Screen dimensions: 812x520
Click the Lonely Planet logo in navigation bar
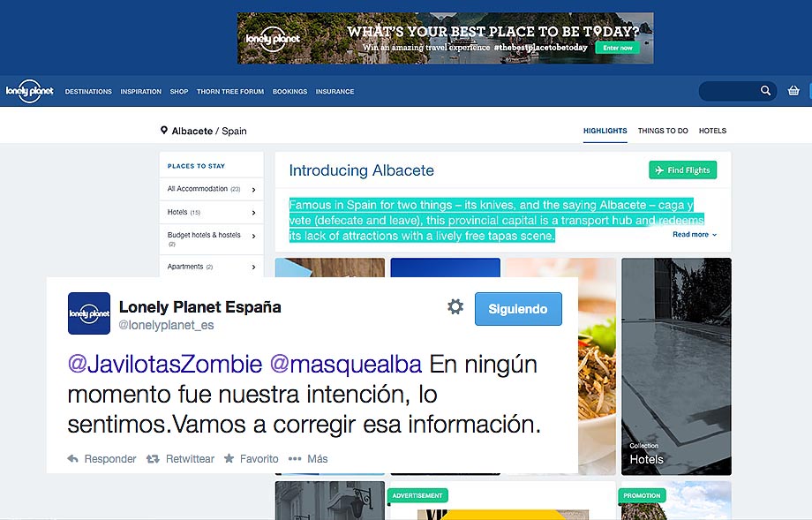29,91
